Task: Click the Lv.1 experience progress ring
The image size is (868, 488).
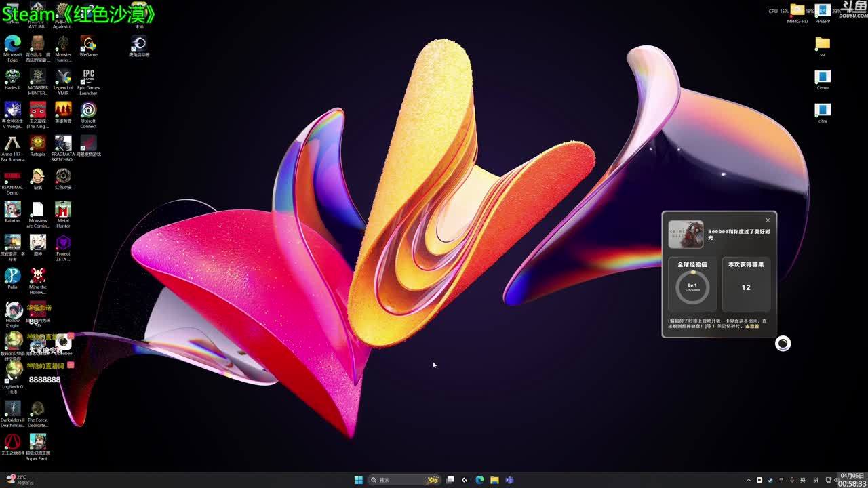Action: point(692,287)
